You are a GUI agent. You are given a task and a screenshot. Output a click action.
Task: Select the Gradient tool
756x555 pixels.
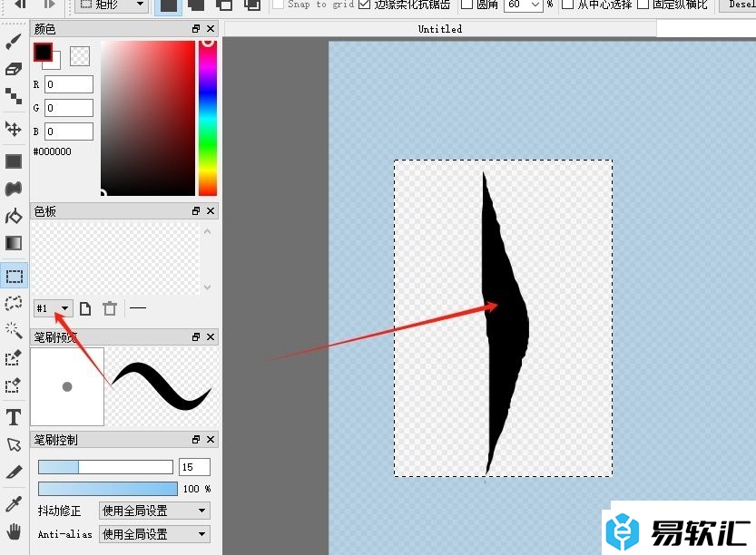(14, 243)
